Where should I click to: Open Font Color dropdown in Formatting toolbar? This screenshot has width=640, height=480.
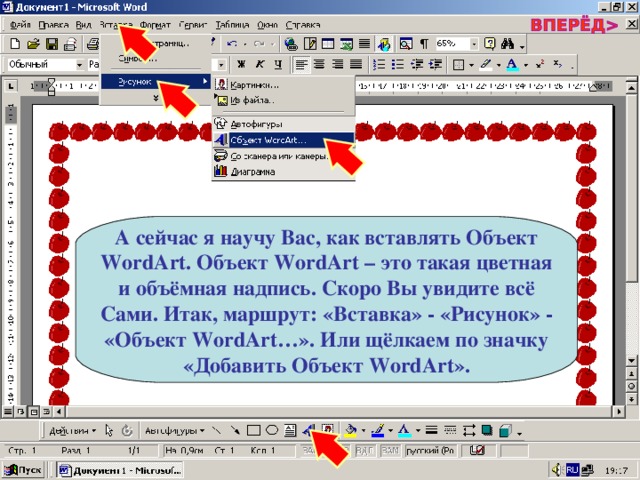526,64
